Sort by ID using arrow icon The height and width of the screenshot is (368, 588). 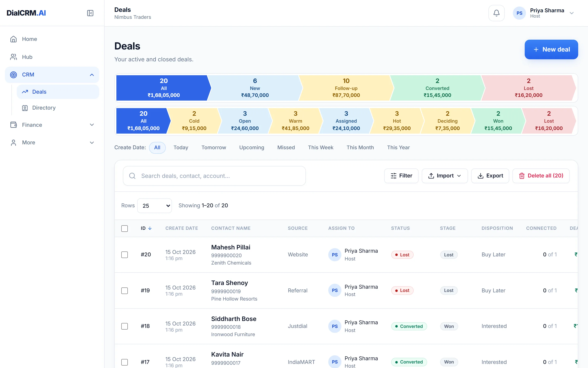(150, 228)
